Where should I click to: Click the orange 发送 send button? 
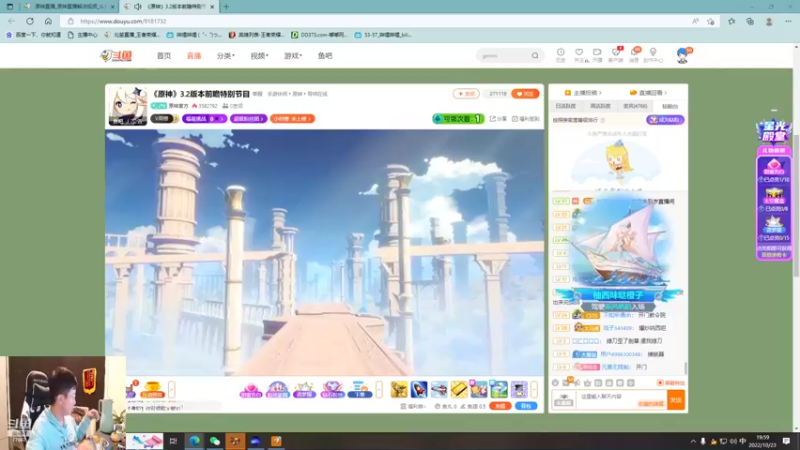pos(676,400)
